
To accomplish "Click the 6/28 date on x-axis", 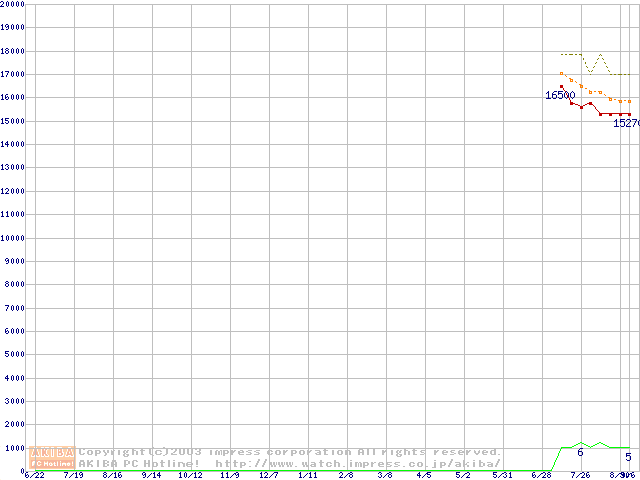I will pos(541,475).
